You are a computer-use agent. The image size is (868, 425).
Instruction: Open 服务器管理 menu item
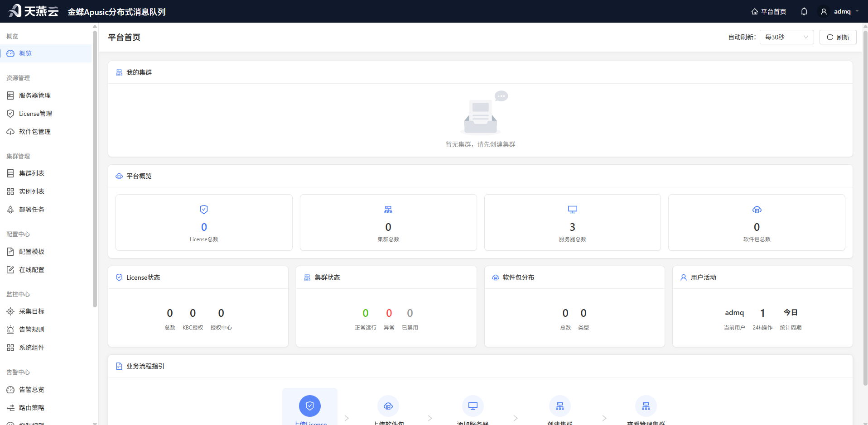[x=46, y=96]
